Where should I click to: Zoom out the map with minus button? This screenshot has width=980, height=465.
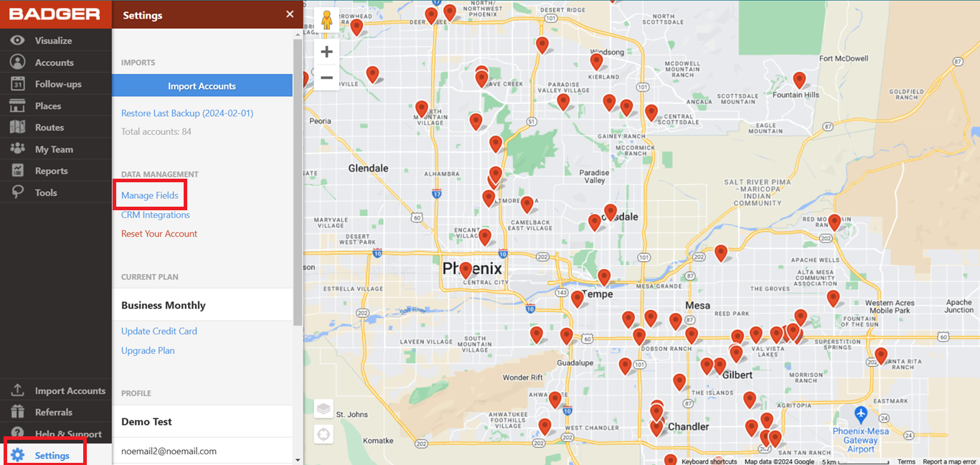[326, 77]
